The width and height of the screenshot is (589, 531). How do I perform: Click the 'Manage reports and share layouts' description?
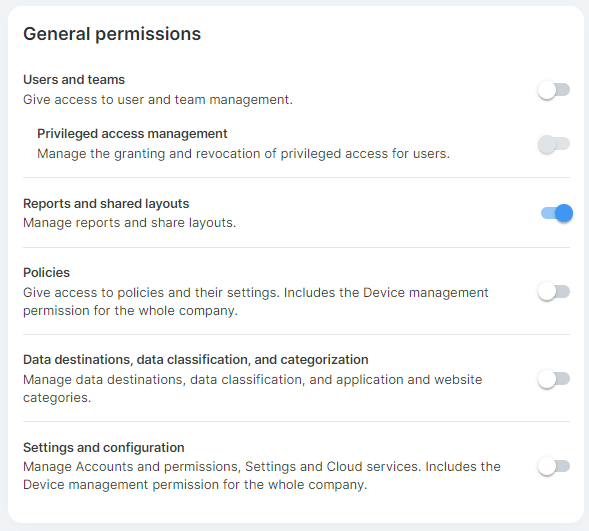(130, 223)
